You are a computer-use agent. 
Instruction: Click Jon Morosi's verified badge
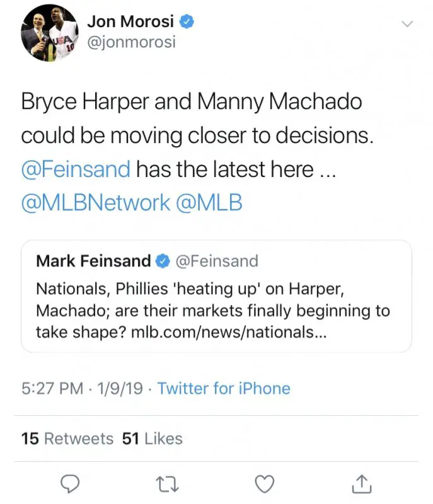click(x=187, y=21)
